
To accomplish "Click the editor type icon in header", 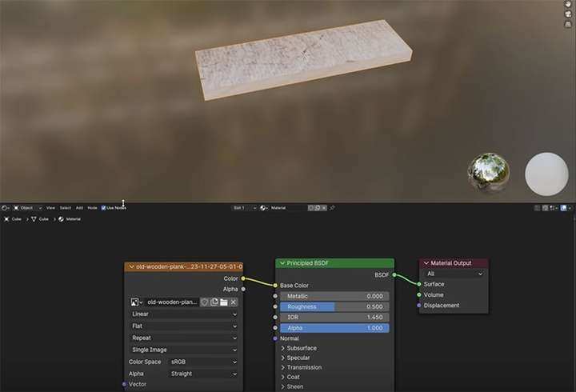I will [x=6, y=208].
